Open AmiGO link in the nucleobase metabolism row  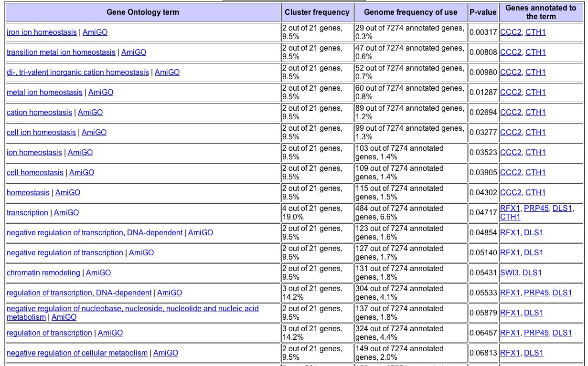point(64,317)
